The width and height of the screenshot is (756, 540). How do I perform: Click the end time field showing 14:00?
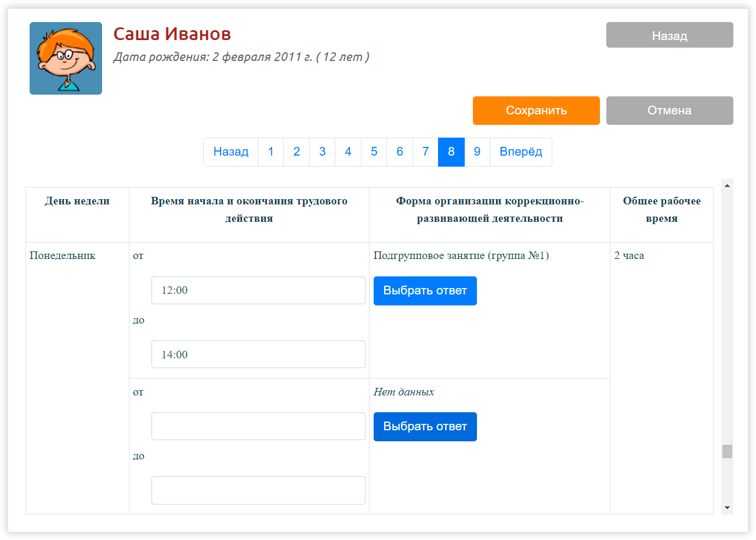click(x=258, y=354)
